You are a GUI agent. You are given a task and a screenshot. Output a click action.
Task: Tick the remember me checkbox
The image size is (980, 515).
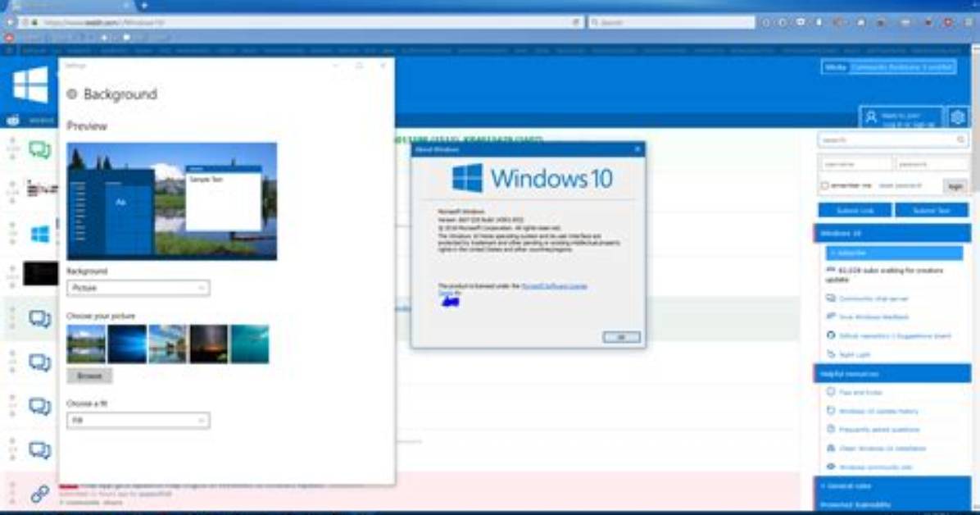(824, 186)
